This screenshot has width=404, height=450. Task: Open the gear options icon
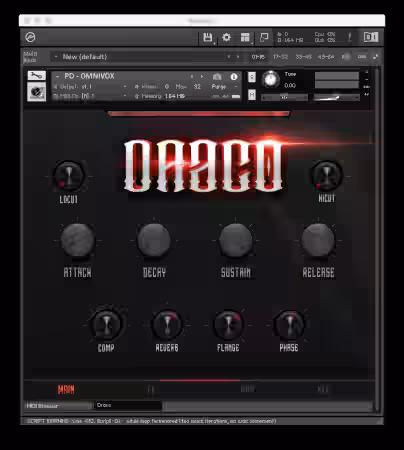226,37
